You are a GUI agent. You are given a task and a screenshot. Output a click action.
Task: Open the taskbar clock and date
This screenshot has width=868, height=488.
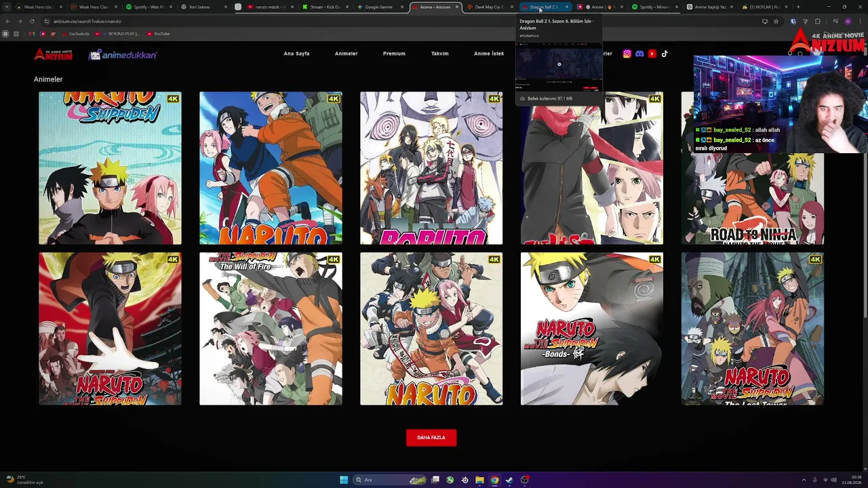pos(851,480)
